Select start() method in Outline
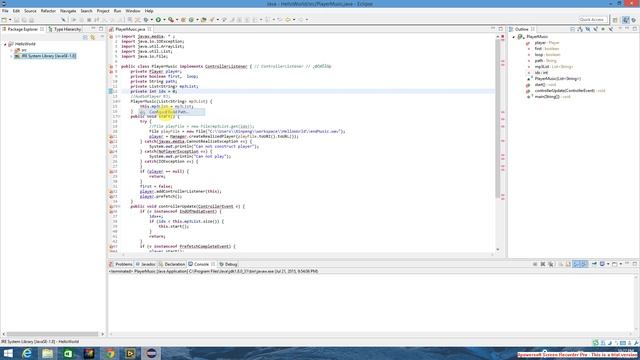The height and width of the screenshot is (360, 640). [x=545, y=84]
